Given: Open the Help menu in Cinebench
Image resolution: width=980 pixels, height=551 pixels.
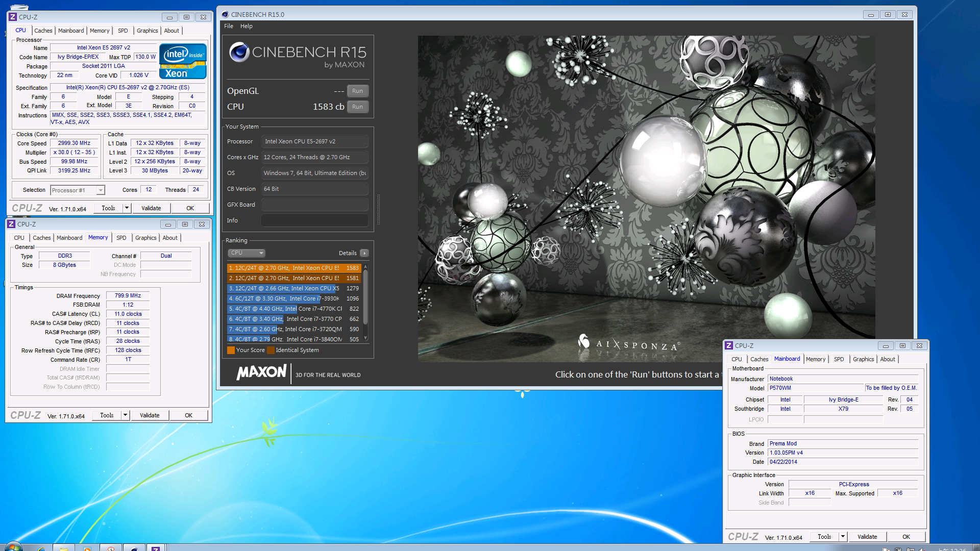Looking at the screenshot, I should (247, 26).
